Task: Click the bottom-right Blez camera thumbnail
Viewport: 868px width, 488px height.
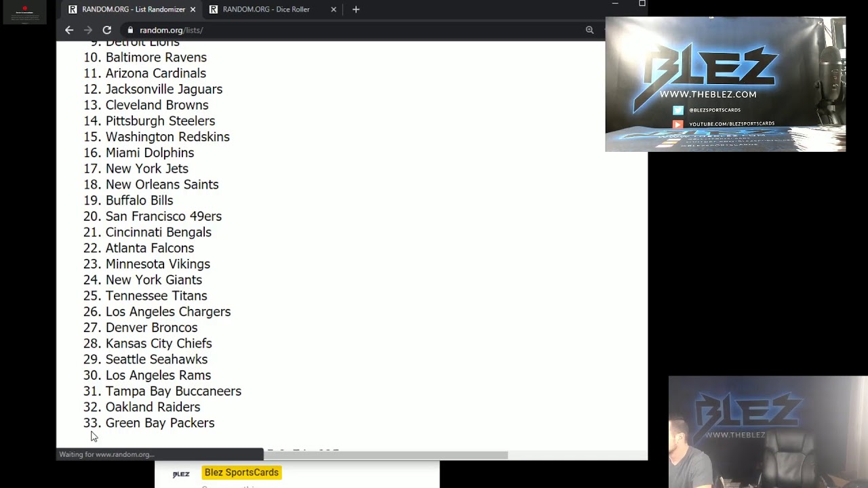Action: click(768, 432)
